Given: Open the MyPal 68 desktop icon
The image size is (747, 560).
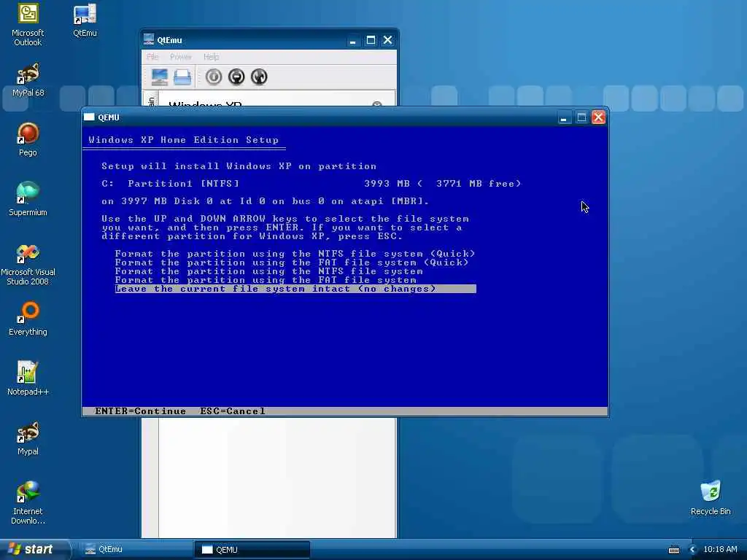Looking at the screenshot, I should coord(28,80).
